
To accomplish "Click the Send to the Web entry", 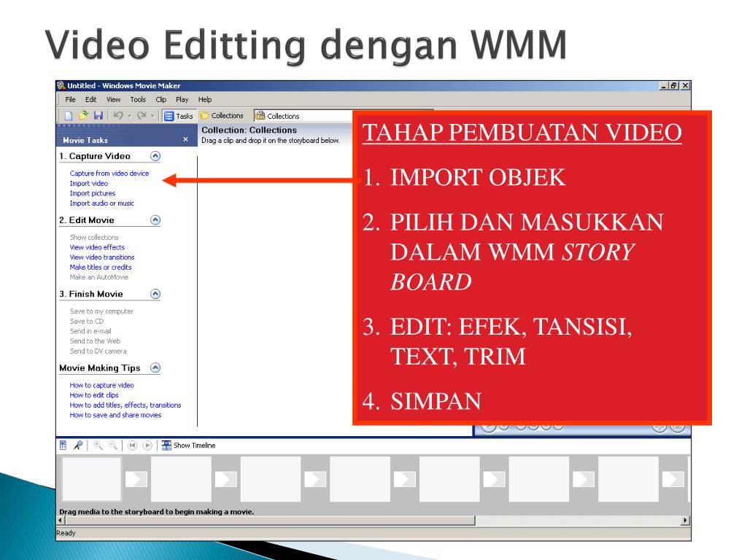I will pyautogui.click(x=95, y=341).
